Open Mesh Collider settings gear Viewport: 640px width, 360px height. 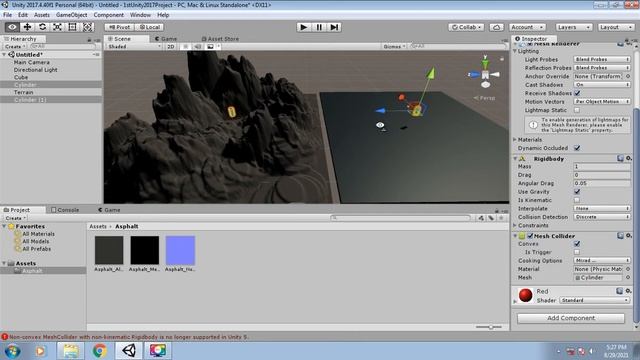(x=629, y=236)
